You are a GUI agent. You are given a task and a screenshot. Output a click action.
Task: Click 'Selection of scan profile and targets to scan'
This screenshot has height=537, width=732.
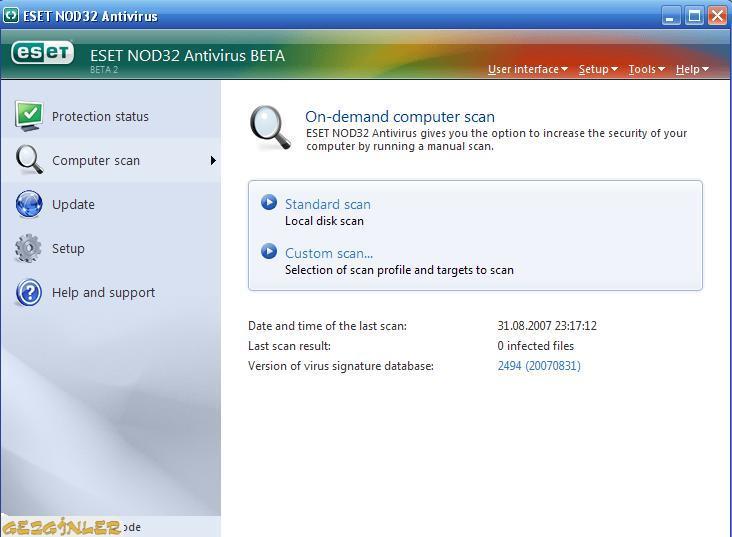click(x=399, y=270)
